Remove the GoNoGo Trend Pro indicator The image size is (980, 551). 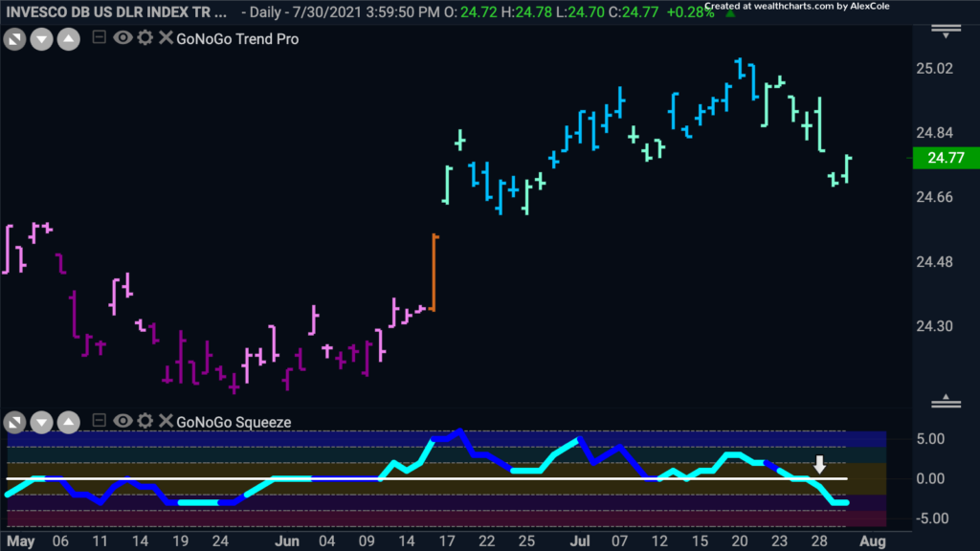pos(166,38)
